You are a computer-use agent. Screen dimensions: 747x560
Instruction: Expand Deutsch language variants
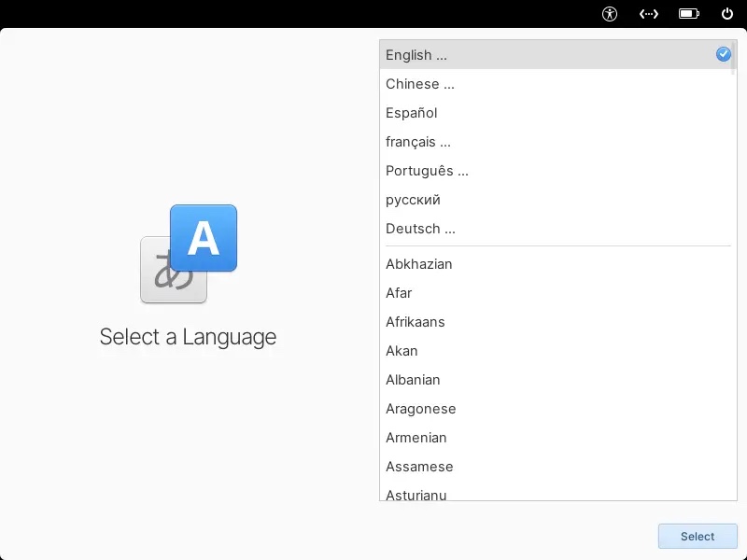420,229
